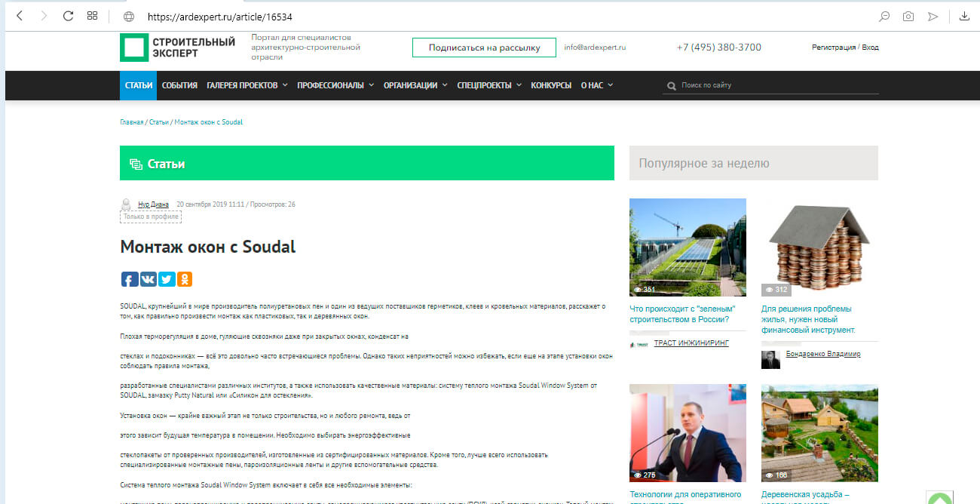Take a snapshot with the camera icon
The height and width of the screenshot is (504, 980).
[x=908, y=16]
